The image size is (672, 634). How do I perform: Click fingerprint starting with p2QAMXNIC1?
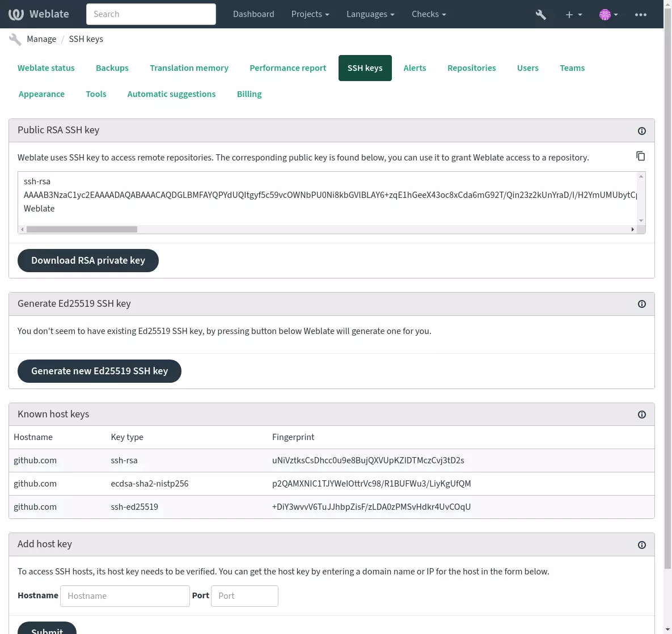[371, 484]
